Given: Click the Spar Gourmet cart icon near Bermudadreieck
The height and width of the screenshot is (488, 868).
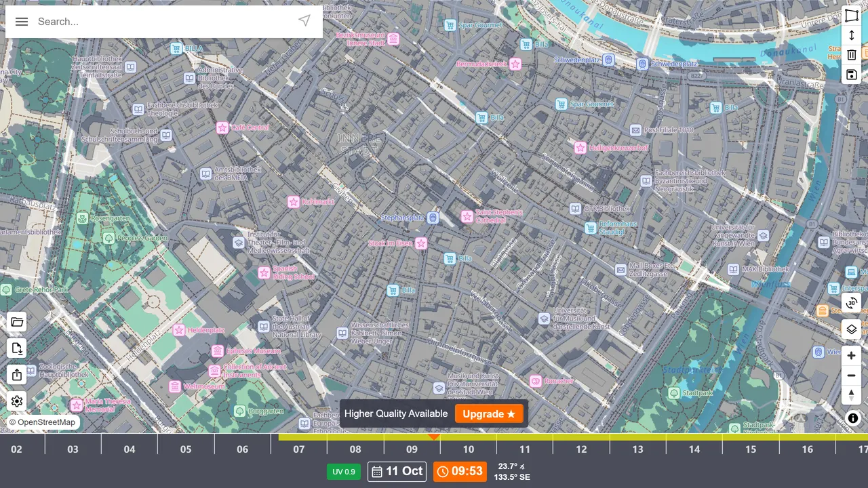Looking at the screenshot, I should (449, 25).
